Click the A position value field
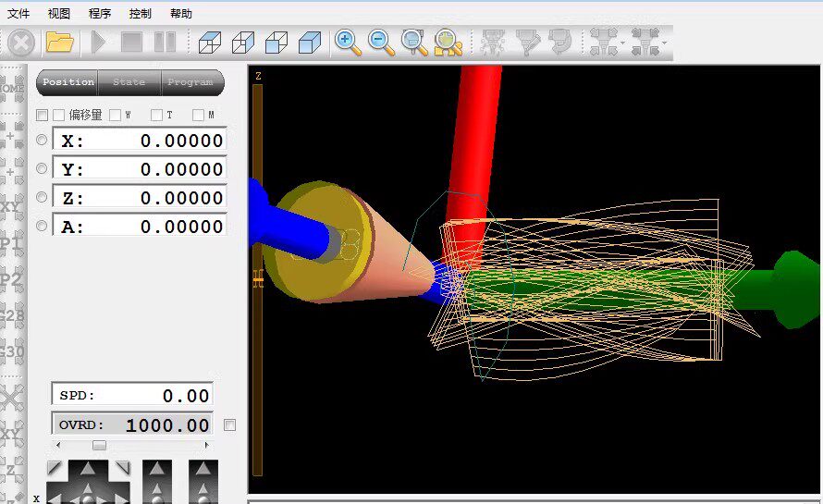 point(140,226)
